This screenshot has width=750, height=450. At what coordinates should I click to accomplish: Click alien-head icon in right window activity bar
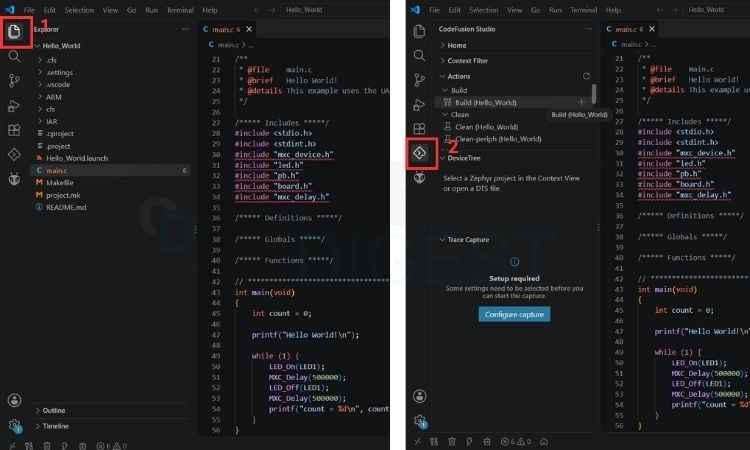419,178
